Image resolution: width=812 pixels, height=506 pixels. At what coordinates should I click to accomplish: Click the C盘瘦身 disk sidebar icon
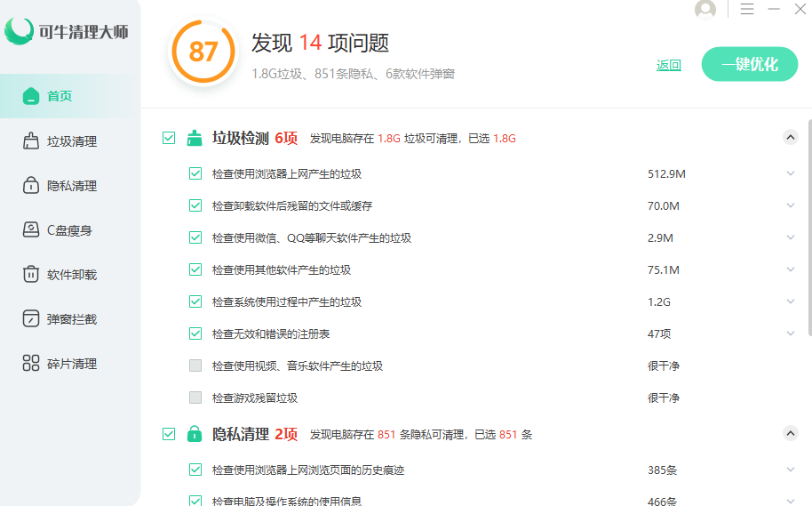click(x=31, y=230)
